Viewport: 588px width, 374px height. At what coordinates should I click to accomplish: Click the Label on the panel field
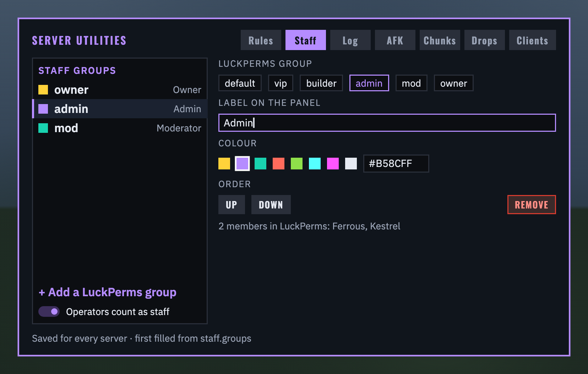(x=387, y=123)
